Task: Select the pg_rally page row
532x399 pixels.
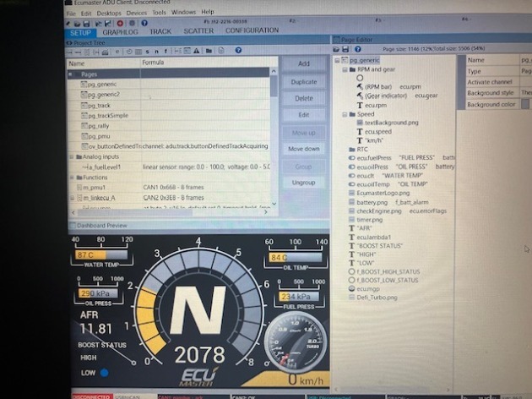Action: pyautogui.click(x=169, y=126)
